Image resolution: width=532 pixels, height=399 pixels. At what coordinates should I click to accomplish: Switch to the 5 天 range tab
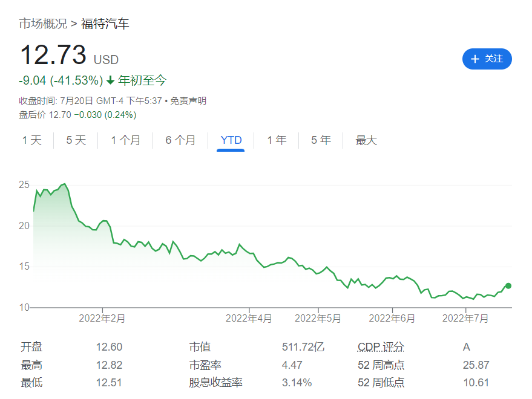pyautogui.click(x=76, y=140)
